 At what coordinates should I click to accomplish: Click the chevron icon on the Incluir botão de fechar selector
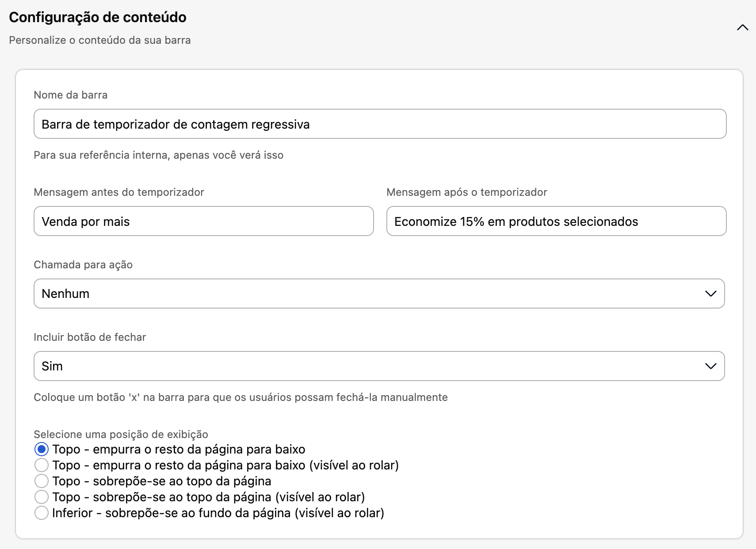710,366
